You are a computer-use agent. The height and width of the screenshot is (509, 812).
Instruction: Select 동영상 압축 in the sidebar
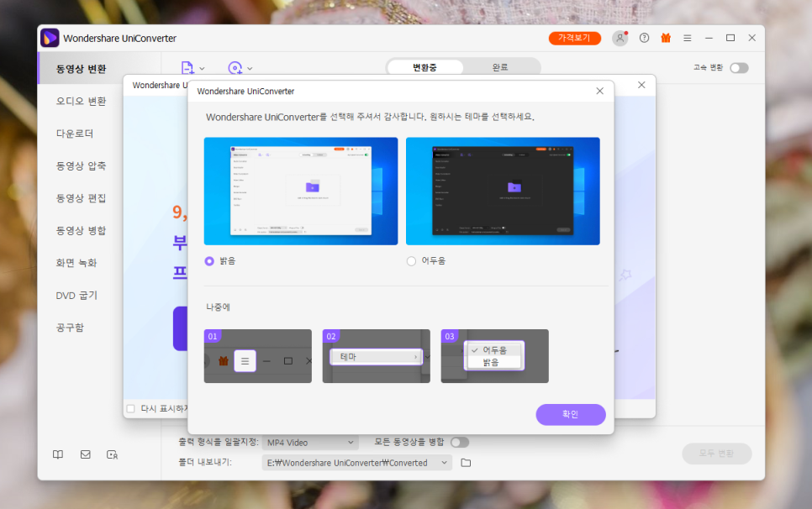[x=82, y=166]
